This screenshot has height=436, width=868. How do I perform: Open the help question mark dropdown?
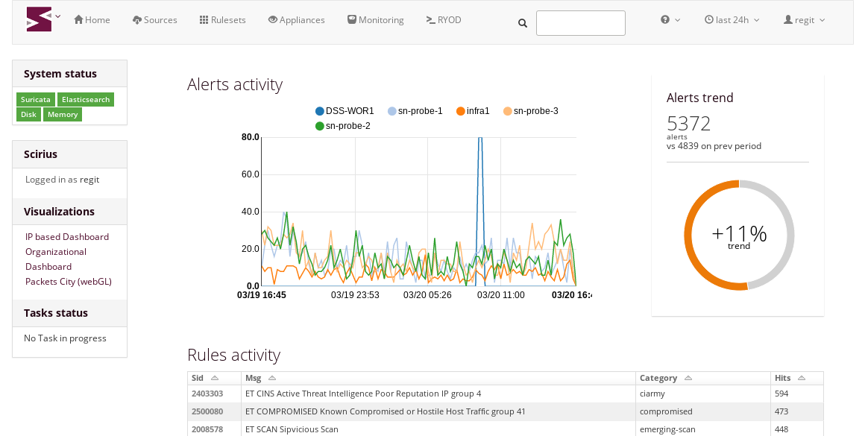[670, 20]
